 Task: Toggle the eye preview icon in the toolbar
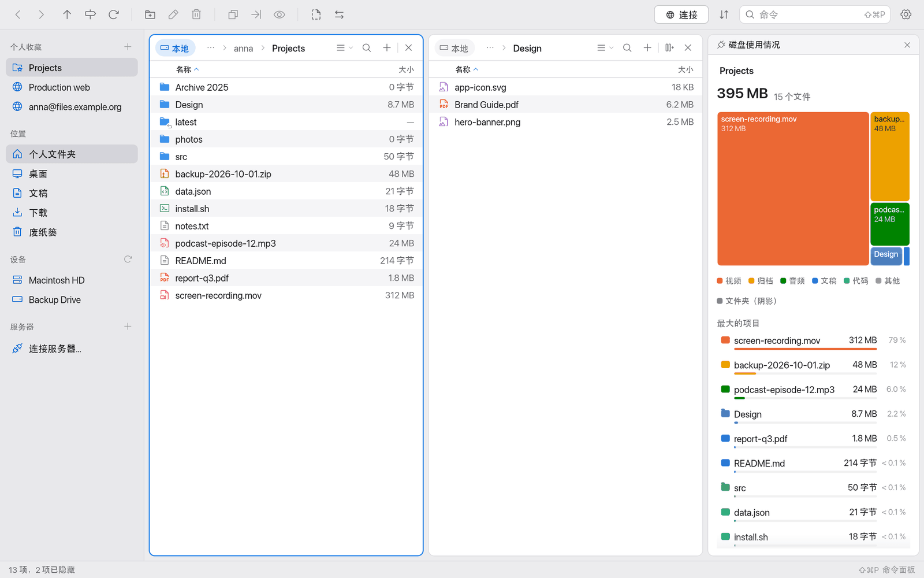click(280, 14)
